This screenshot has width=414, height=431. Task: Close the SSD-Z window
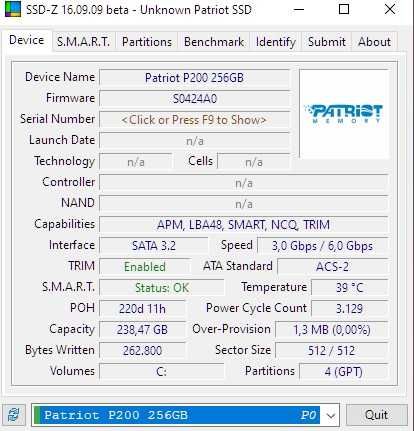tap(390, 9)
